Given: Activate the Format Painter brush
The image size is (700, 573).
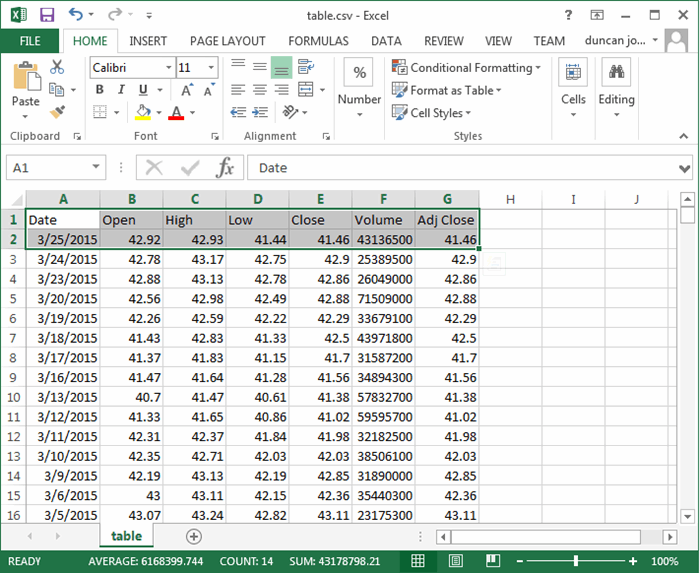Looking at the screenshot, I should point(57,112).
